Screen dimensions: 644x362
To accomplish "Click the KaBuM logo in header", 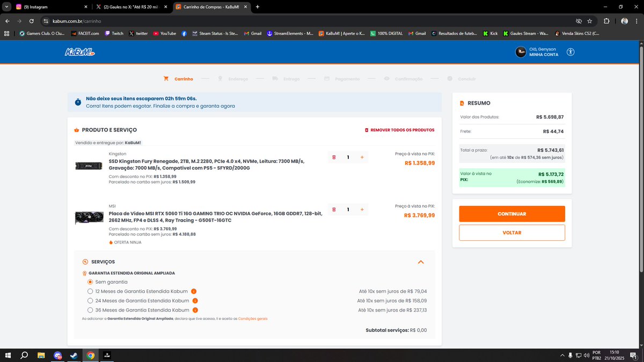I will click(x=80, y=53).
